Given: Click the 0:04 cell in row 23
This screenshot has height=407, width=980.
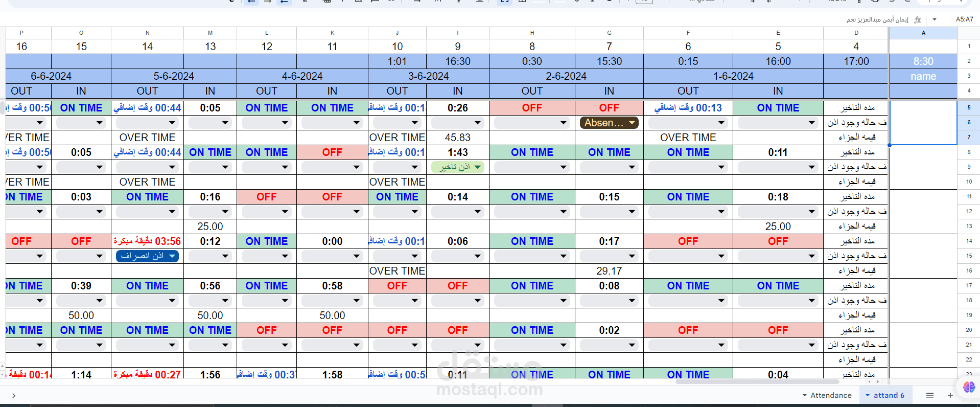Looking at the screenshot, I should click(778, 374).
